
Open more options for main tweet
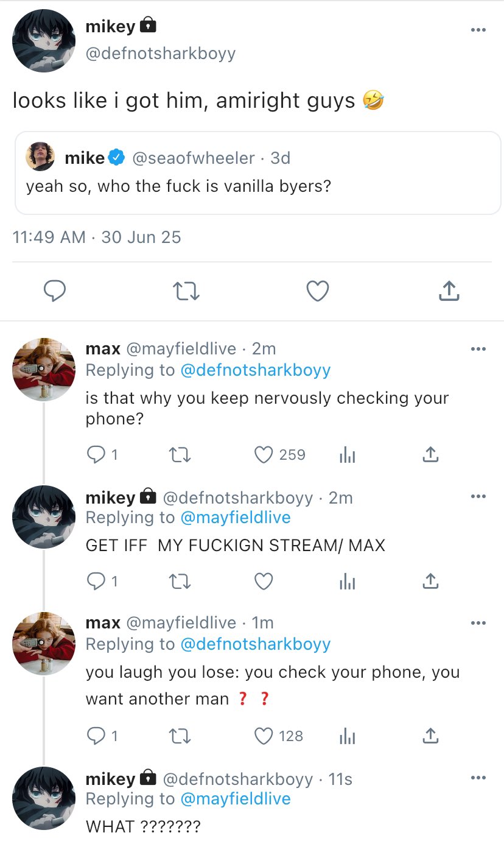click(478, 30)
